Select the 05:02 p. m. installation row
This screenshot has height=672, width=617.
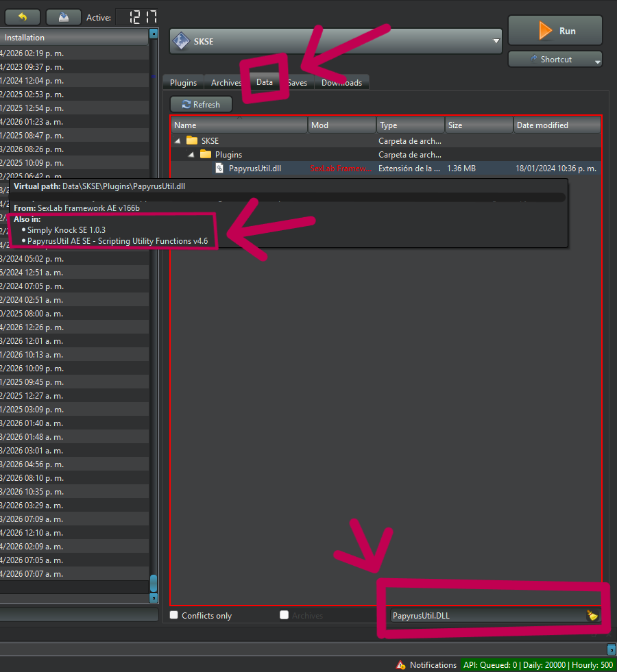click(74, 259)
